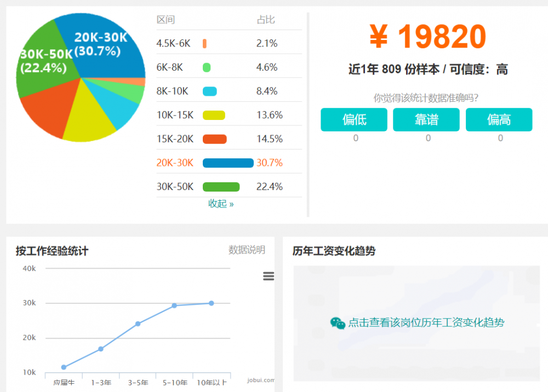This screenshot has width=548, height=392.
Task: Click the 5-10年 data point on the line chart
Action: [x=174, y=304]
